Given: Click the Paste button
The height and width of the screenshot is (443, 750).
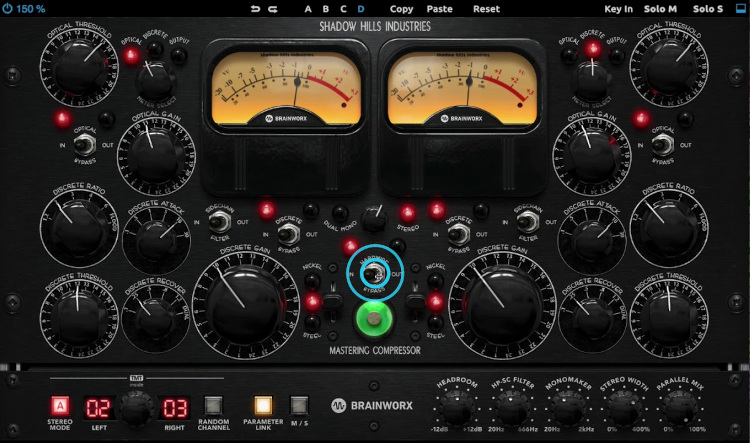Looking at the screenshot, I should coord(440,9).
